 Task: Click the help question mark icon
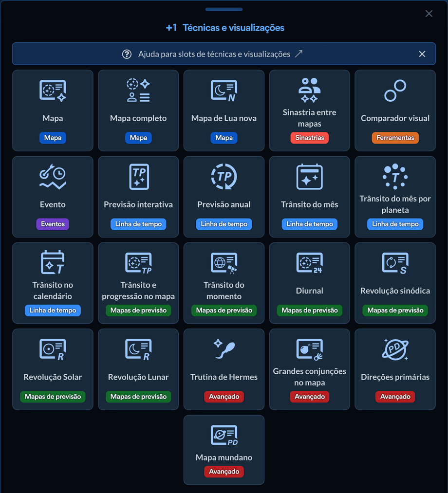click(x=127, y=54)
